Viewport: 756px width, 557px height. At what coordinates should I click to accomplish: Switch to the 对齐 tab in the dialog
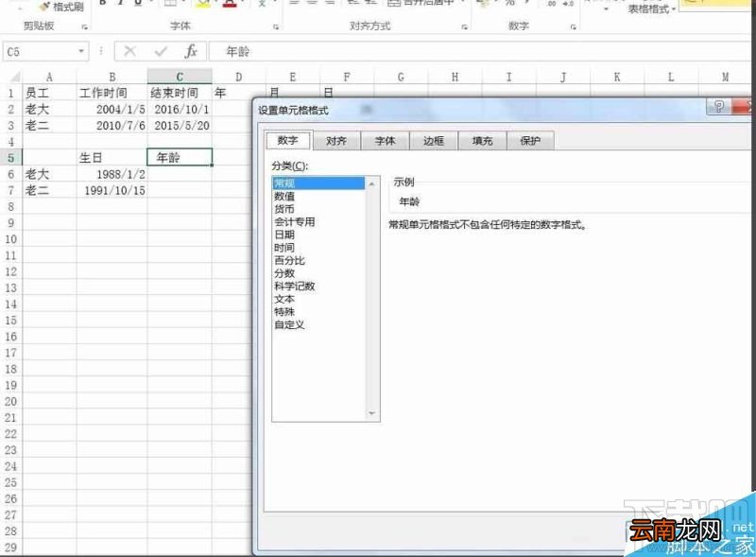tap(336, 141)
